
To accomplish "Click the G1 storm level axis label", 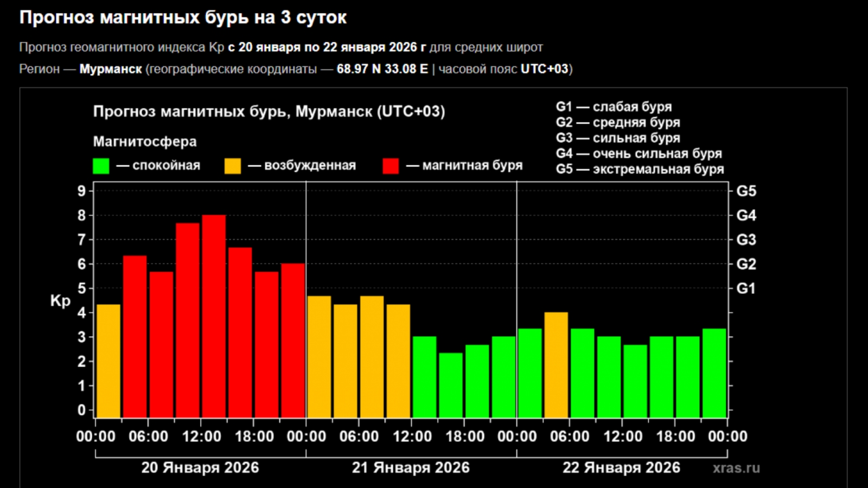I will click(x=746, y=288).
